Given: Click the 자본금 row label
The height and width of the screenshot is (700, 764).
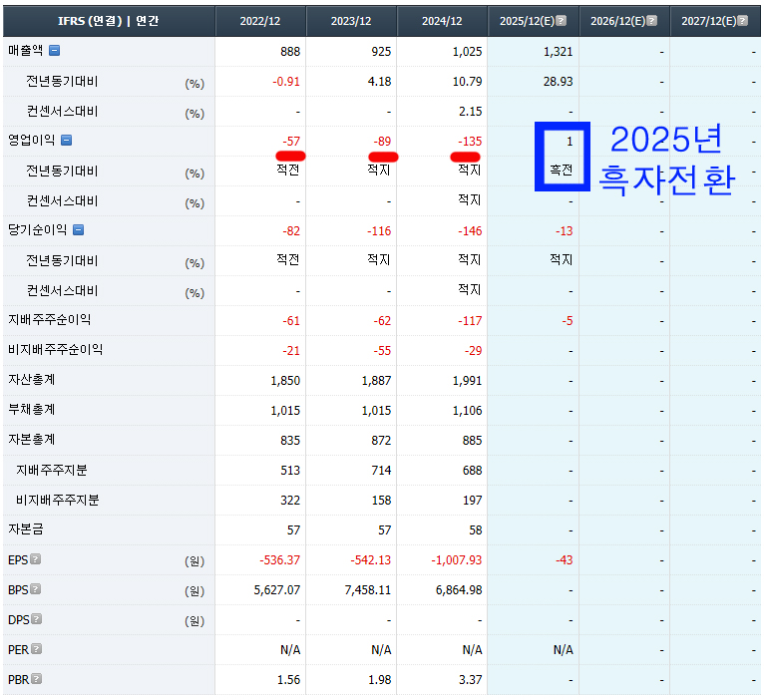Looking at the screenshot, I should 26,529.
